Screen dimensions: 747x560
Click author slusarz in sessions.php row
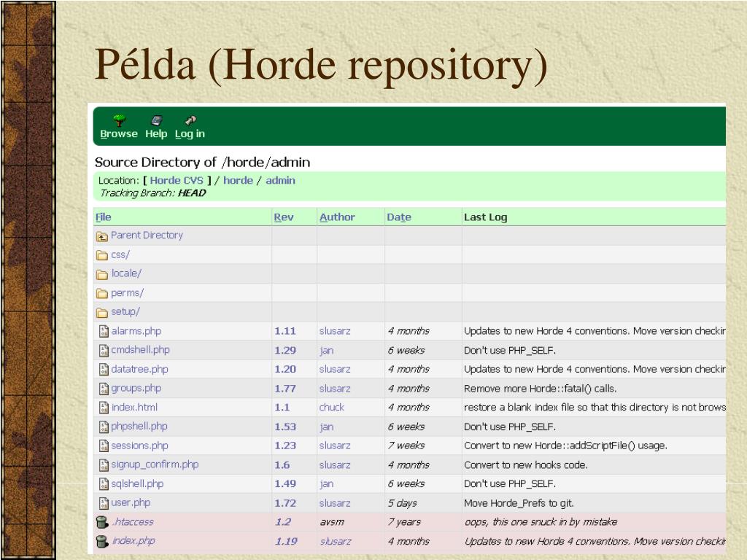click(335, 446)
